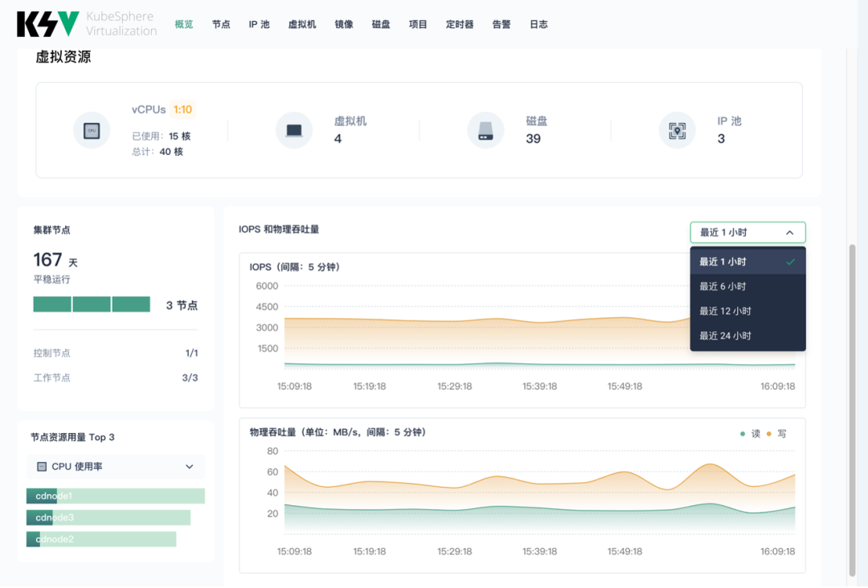The image size is (868, 588).
Task: Click the 虚拟资源 heading
Action: click(x=63, y=56)
